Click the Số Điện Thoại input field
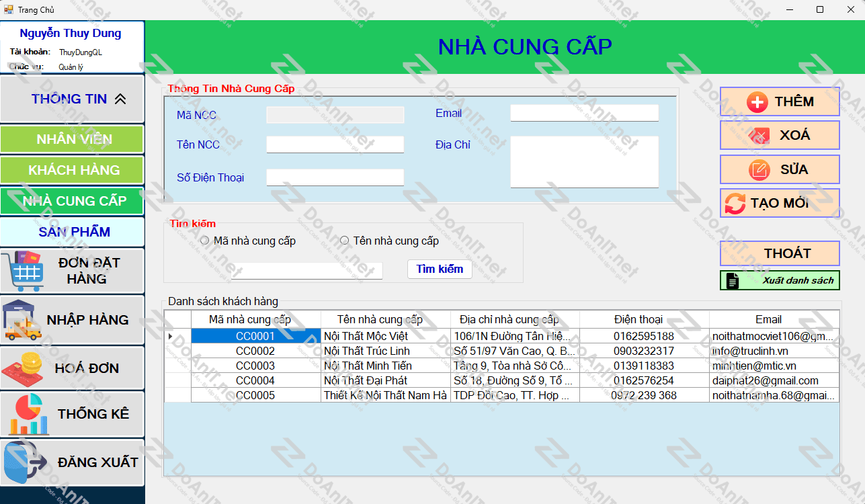Screen dimensions: 865x504 335,177
